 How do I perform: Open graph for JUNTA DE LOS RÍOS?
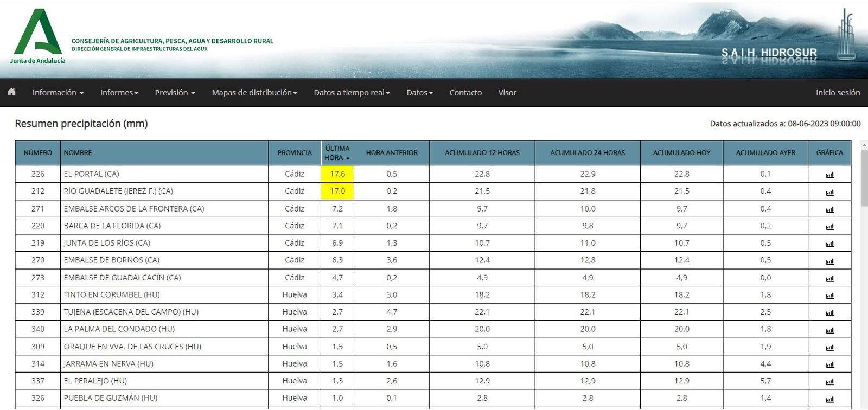tap(829, 244)
